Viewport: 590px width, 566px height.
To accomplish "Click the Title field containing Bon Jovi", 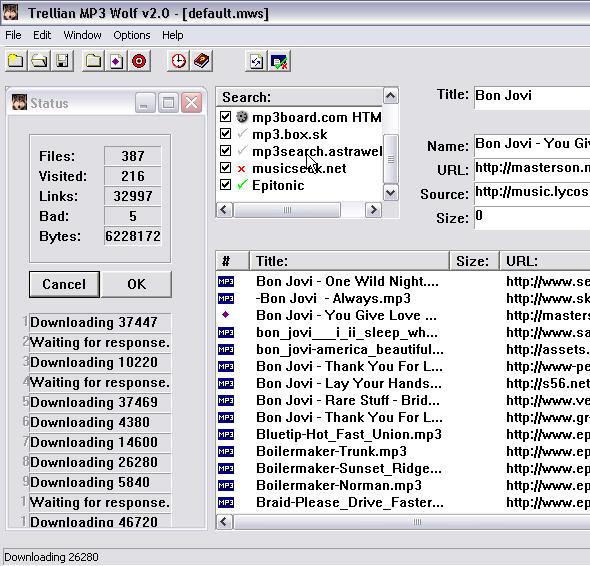I will click(x=532, y=97).
